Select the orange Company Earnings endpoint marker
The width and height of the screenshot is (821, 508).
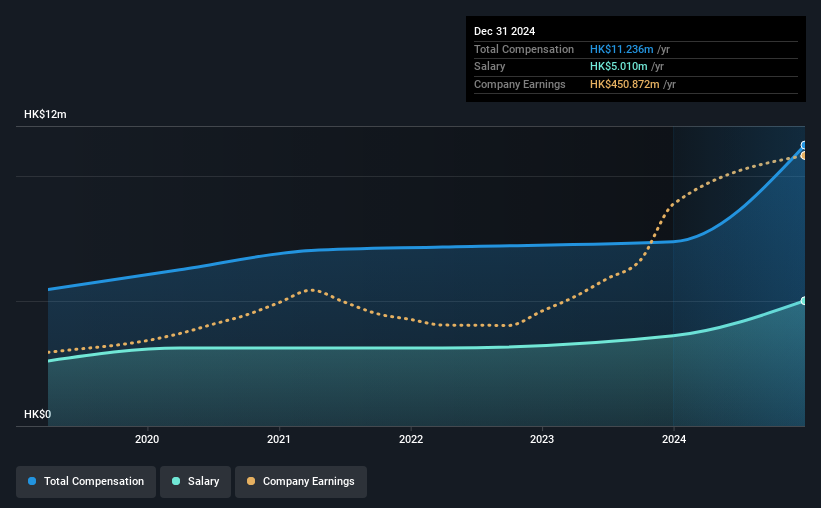coord(804,156)
